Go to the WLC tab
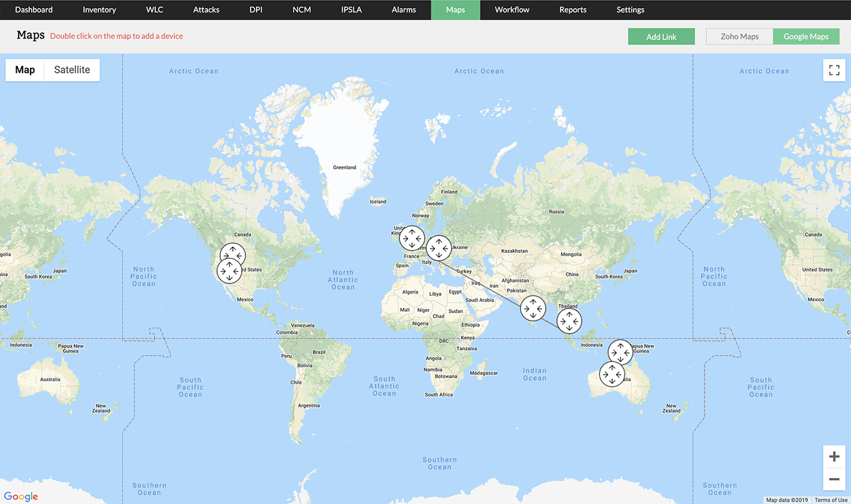This screenshot has height=504, width=851. click(155, 10)
